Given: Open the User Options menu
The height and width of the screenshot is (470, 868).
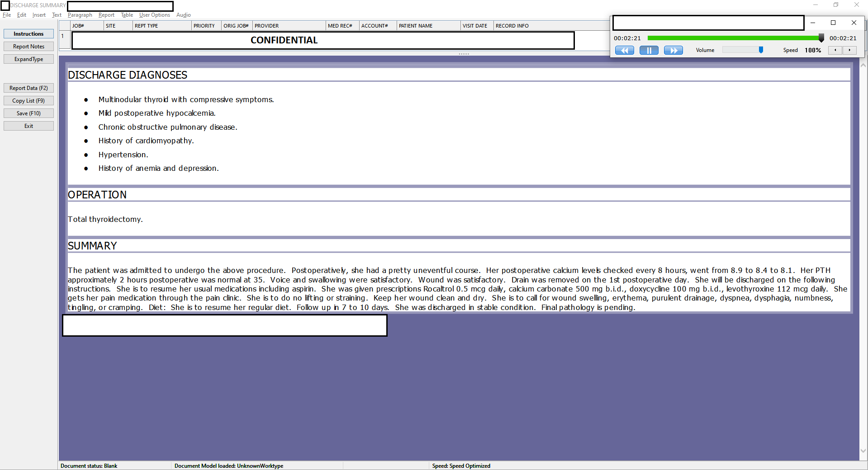Looking at the screenshot, I should [x=155, y=15].
